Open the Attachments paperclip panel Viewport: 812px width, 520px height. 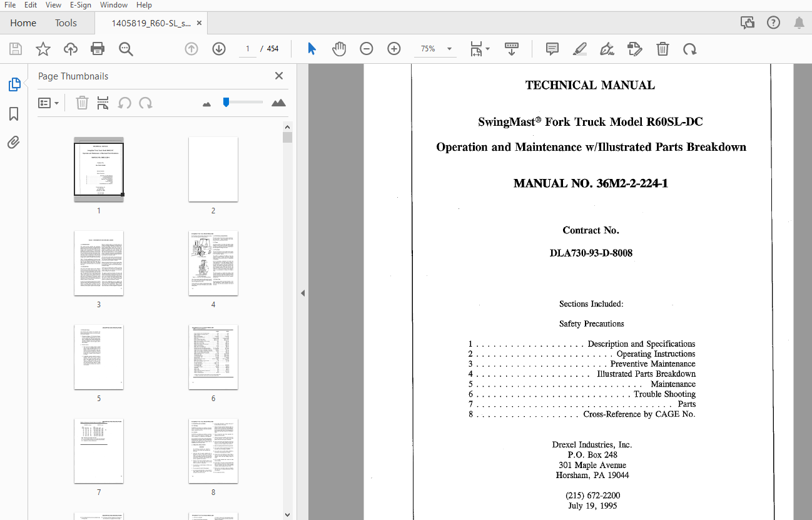(x=14, y=143)
